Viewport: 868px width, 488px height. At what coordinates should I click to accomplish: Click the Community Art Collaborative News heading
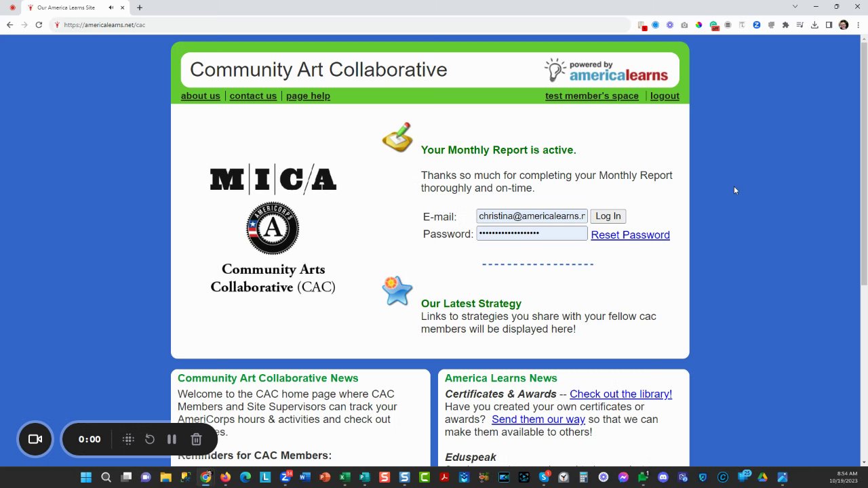point(268,378)
